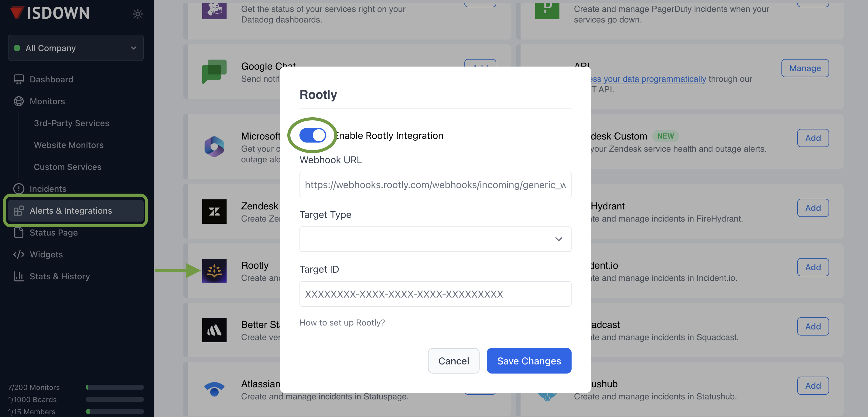The height and width of the screenshot is (417, 868).
Task: Open the How to set up Rootly link
Action: click(x=342, y=322)
